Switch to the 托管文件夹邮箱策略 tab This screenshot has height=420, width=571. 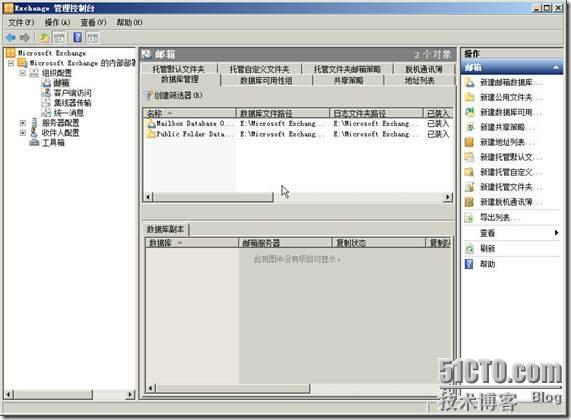tap(347, 69)
